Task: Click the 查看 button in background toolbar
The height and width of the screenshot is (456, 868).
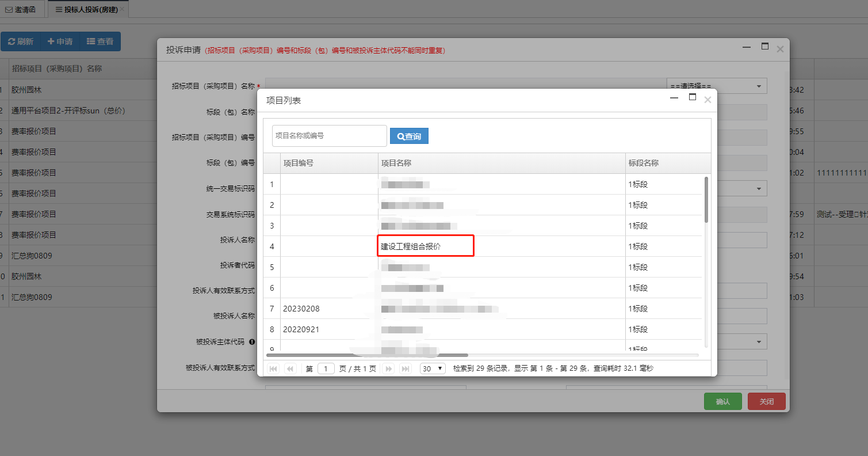Action: (x=100, y=41)
